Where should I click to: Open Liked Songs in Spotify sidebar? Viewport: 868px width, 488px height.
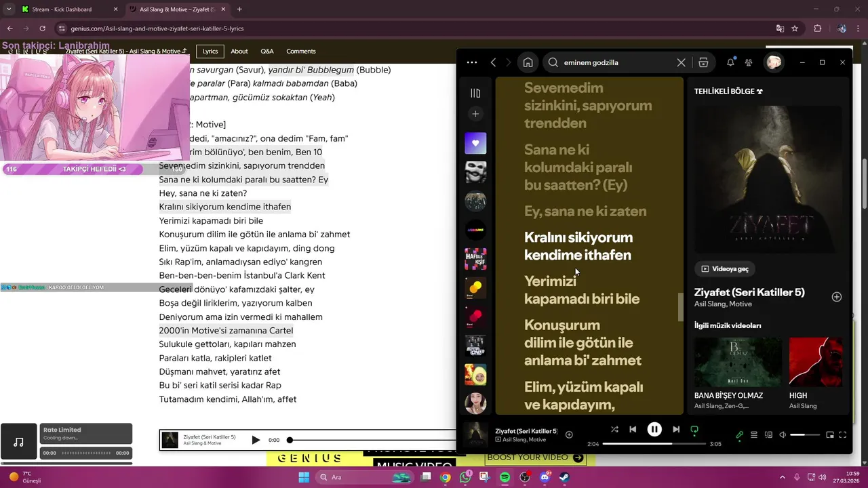[475, 143]
